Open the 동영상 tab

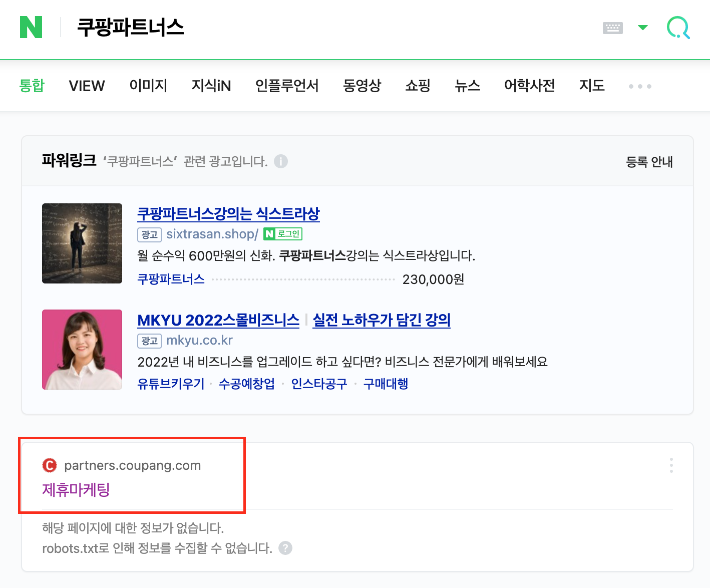(362, 86)
